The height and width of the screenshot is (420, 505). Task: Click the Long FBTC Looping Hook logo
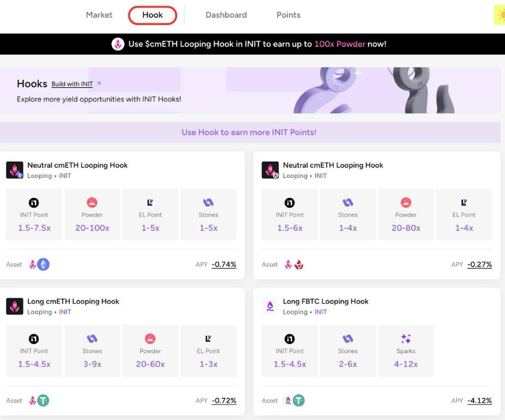point(270,306)
